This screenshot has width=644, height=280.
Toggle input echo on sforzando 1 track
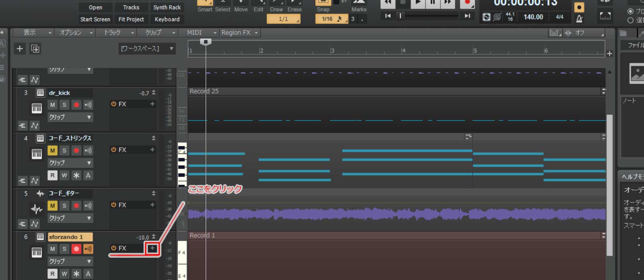point(88,249)
